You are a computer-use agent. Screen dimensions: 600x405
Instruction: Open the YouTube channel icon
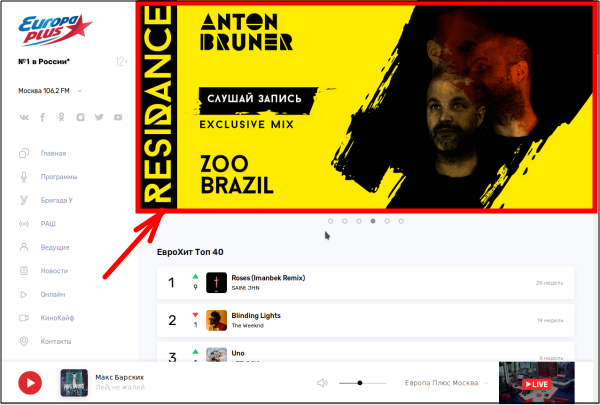118,117
